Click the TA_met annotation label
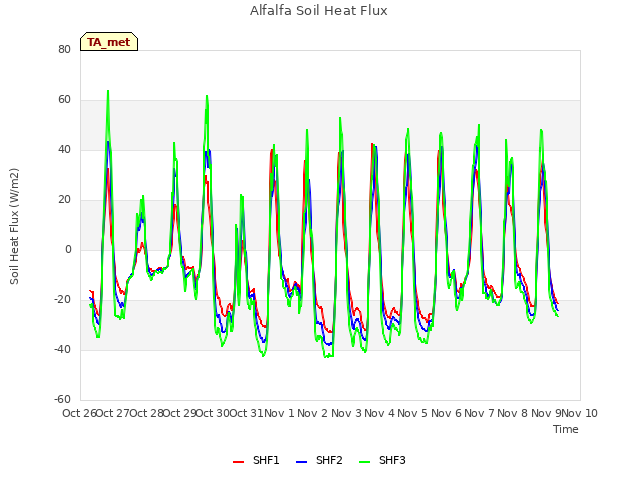Image resolution: width=640 pixels, height=480 pixels. pyautogui.click(x=109, y=42)
